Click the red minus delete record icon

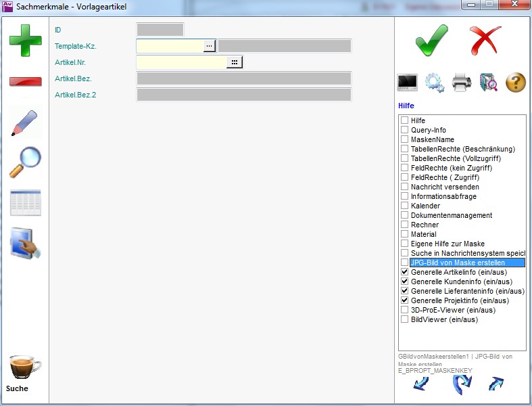click(25, 82)
